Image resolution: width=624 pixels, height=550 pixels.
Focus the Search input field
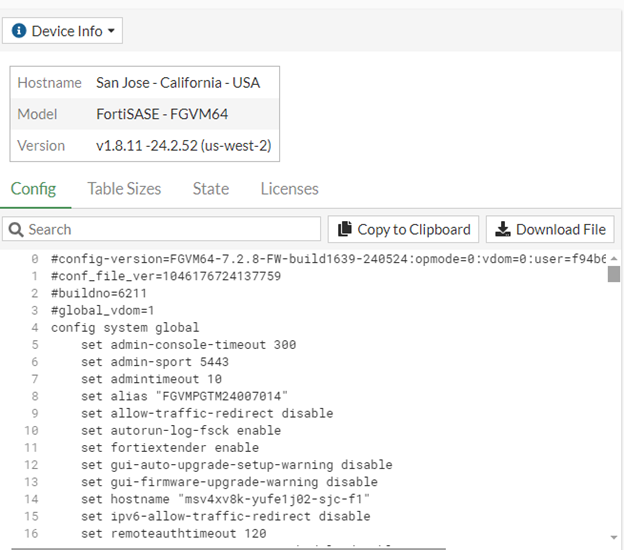click(x=170, y=229)
